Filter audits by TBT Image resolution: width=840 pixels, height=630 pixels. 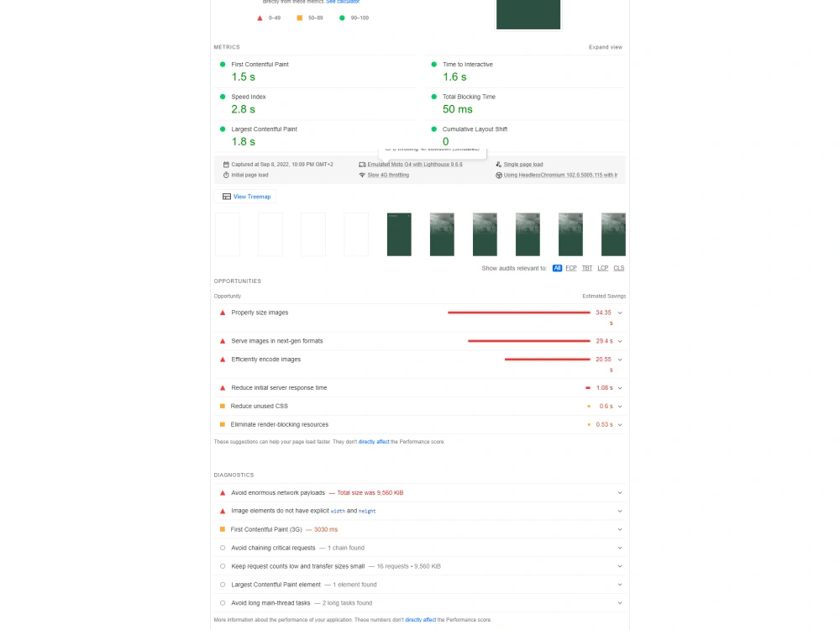pyautogui.click(x=587, y=268)
